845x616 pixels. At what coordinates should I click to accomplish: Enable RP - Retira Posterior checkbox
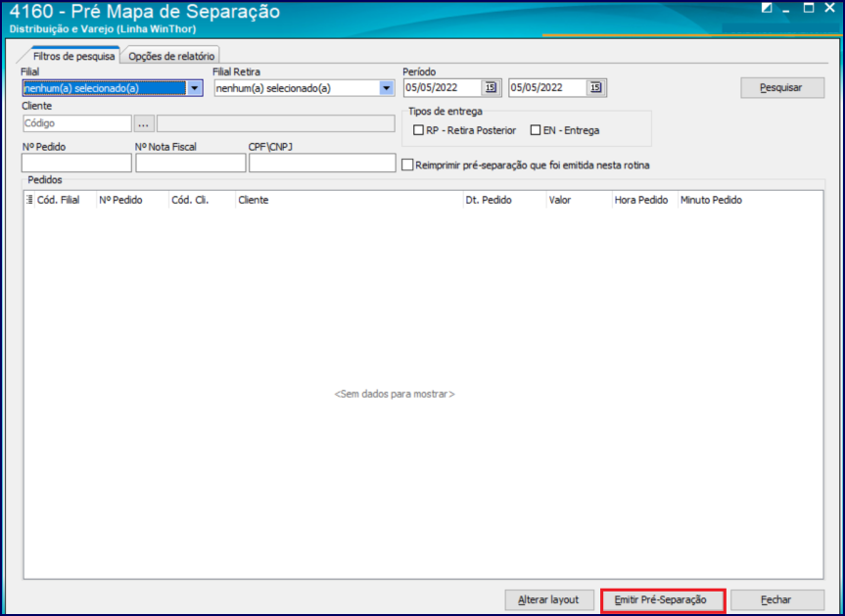tap(418, 130)
